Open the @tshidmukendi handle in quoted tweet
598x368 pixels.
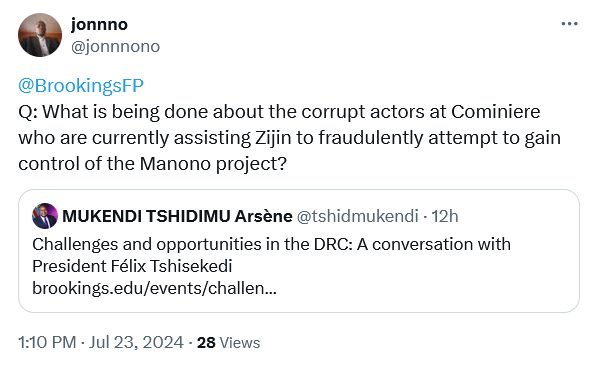tap(358, 216)
